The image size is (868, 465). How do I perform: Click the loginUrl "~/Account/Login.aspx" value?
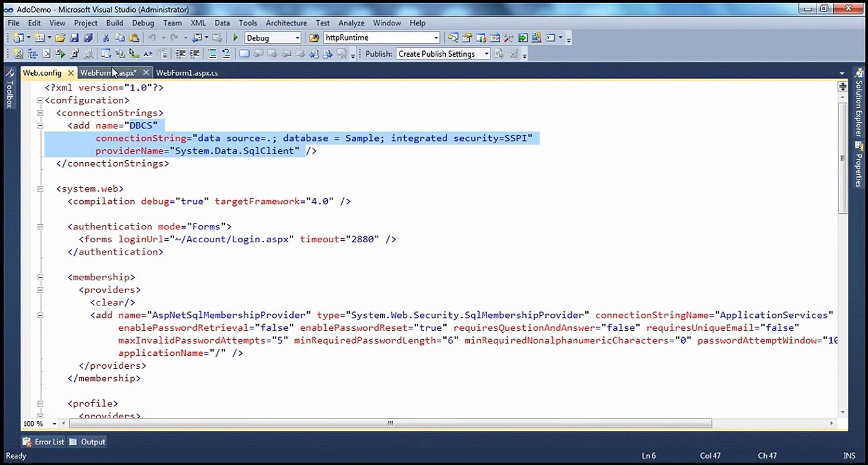click(x=232, y=240)
